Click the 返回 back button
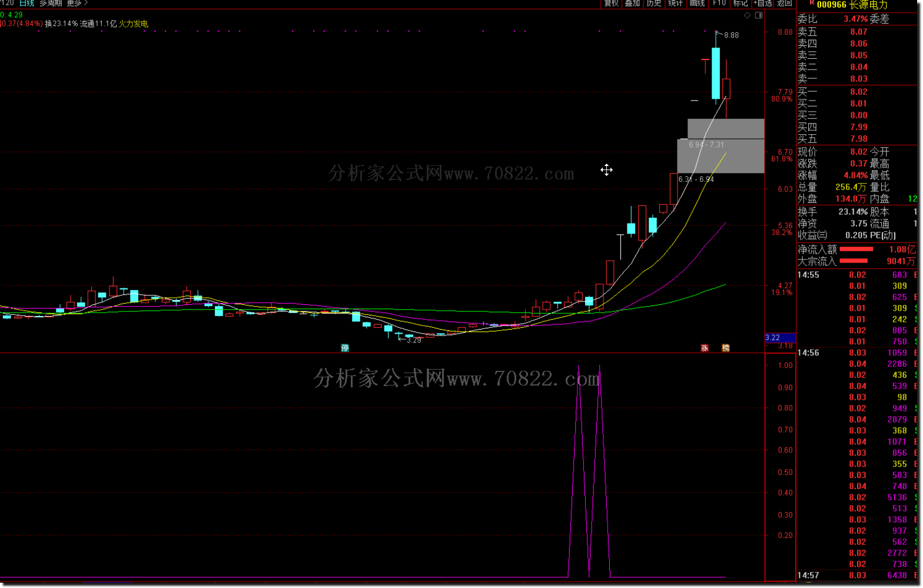 pyautogui.click(x=784, y=4)
